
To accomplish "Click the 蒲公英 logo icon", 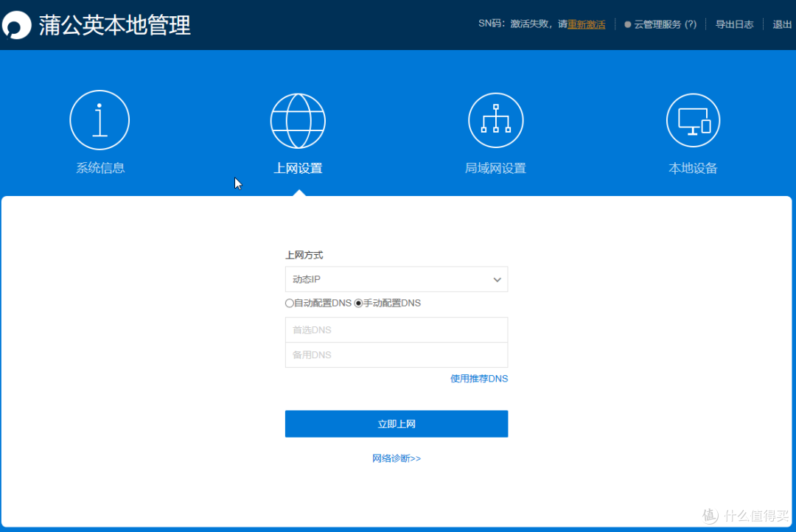I will (x=17, y=25).
